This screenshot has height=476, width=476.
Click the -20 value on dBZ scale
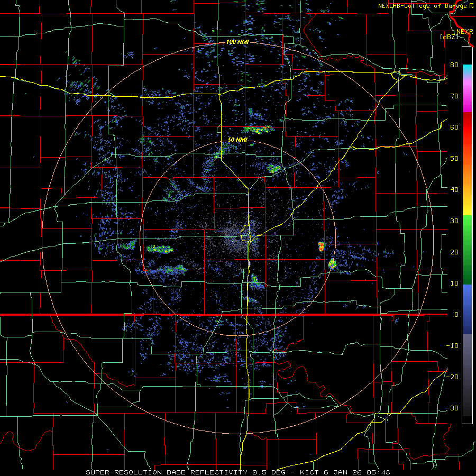(452, 377)
